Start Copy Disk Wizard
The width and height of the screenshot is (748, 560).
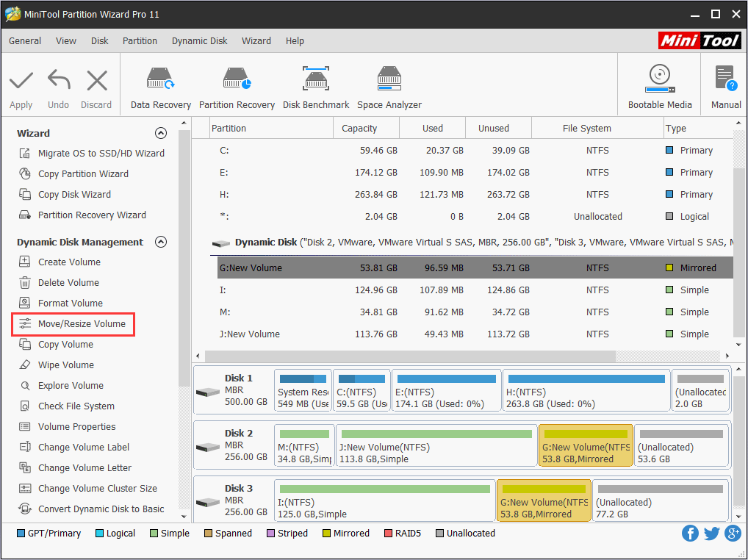(x=65, y=194)
